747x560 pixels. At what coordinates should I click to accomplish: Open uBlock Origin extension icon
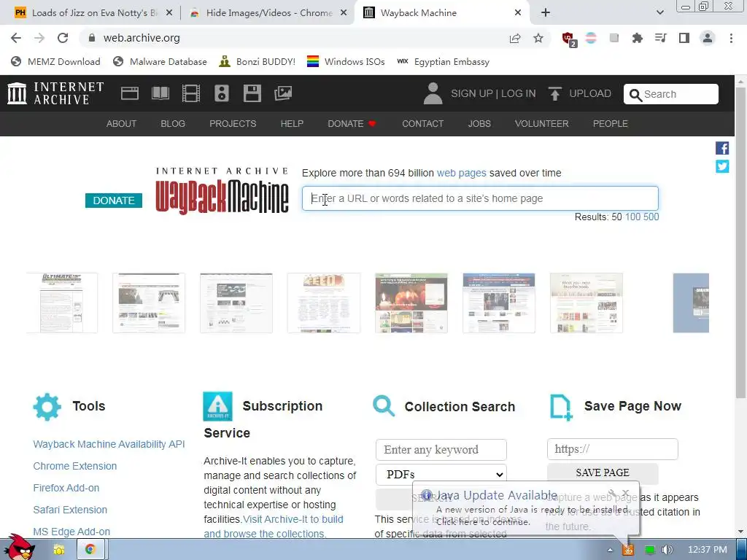tap(569, 39)
